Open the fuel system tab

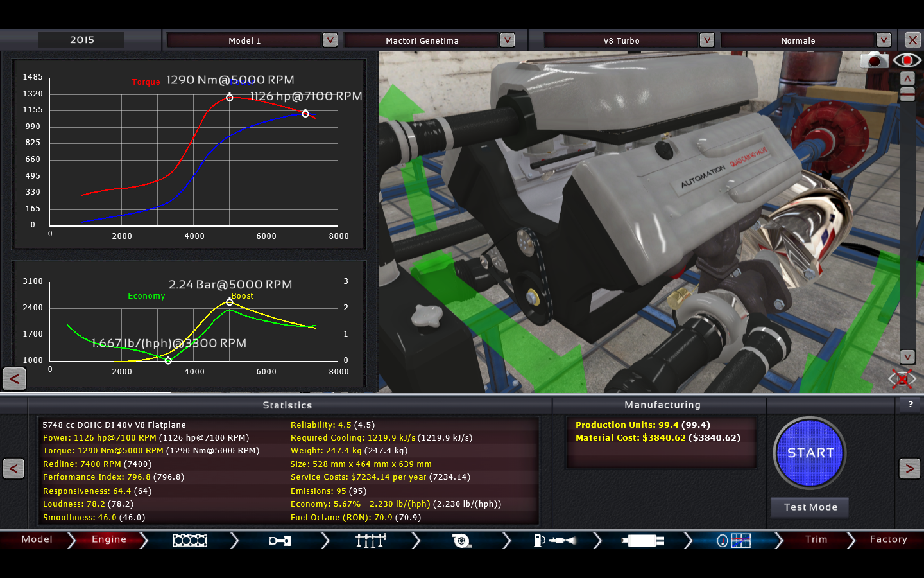pos(553,541)
